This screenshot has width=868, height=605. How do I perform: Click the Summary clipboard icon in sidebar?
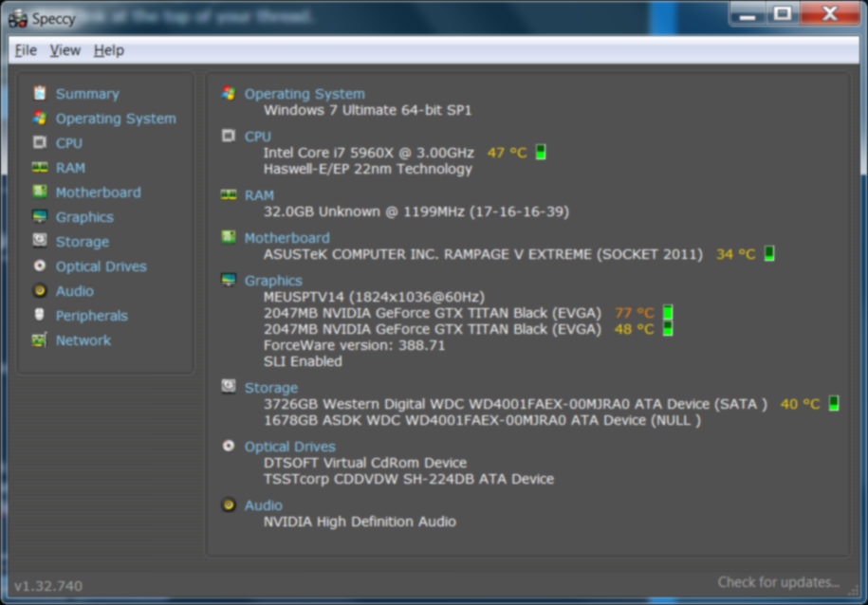coord(39,93)
